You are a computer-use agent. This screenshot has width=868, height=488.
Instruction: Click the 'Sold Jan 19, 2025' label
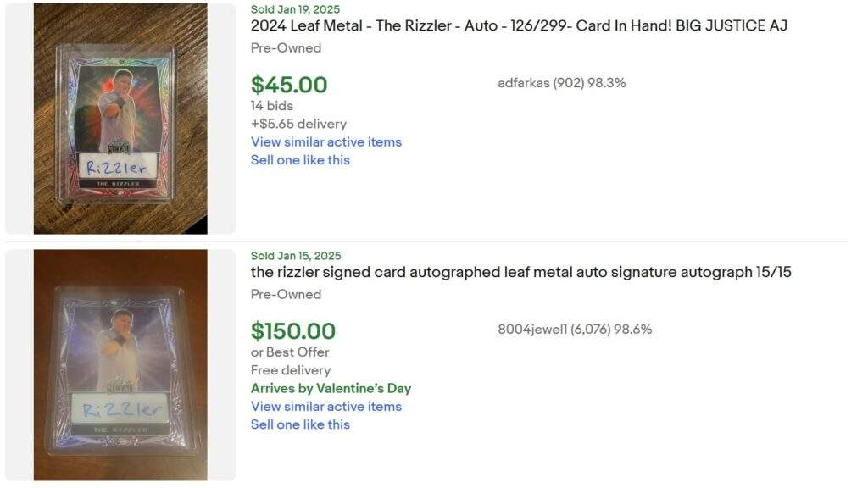tap(295, 9)
